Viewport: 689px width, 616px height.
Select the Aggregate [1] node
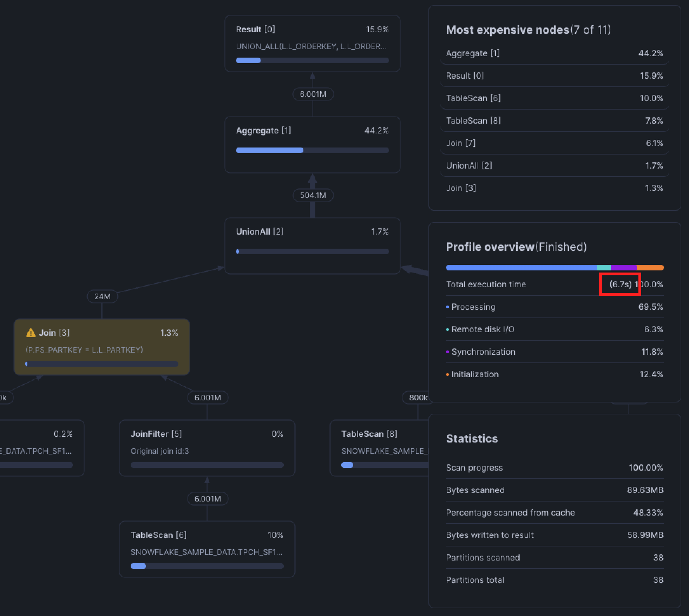point(313,144)
